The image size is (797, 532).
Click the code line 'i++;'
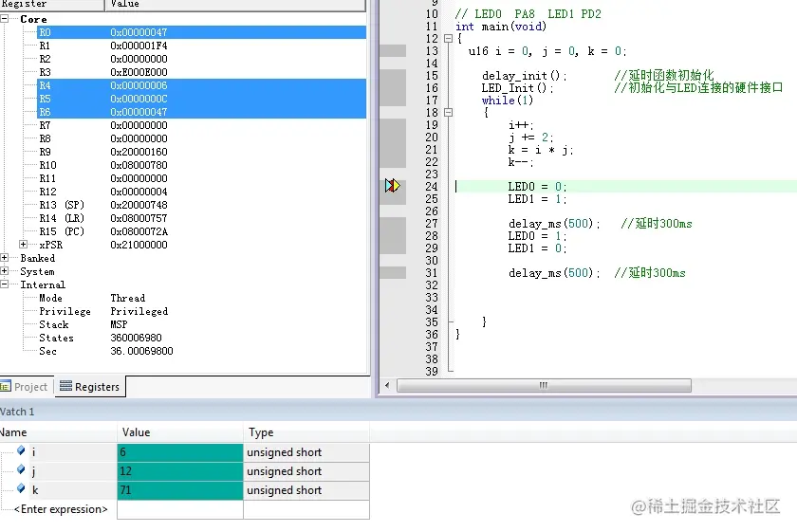[x=521, y=125]
